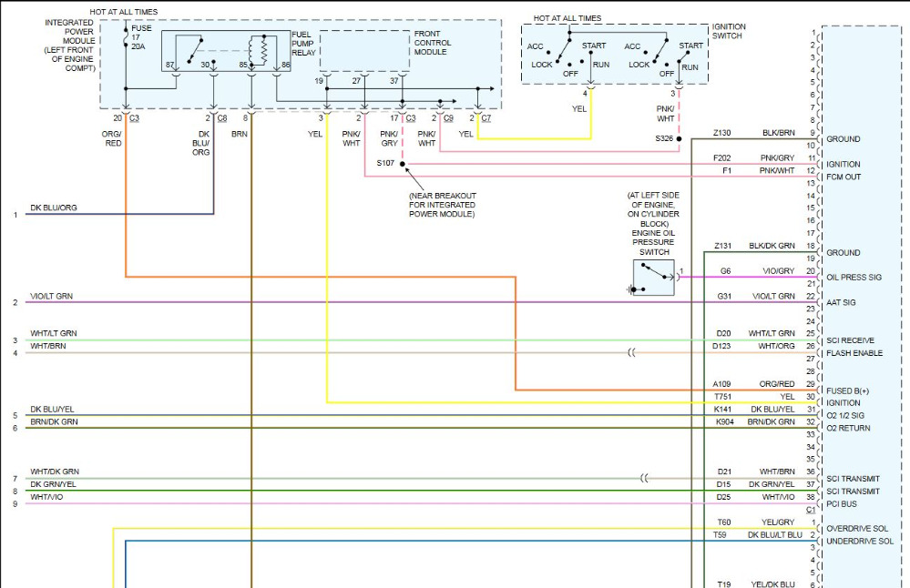Screen dimensions: 910x588
Task: Select the PCI BUS pin label
Action: (843, 503)
